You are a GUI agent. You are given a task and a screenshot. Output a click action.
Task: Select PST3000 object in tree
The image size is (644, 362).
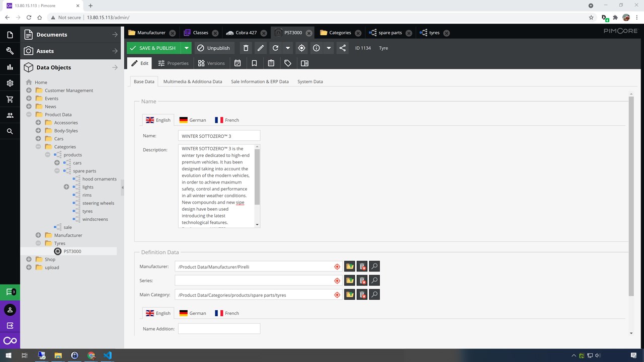(72, 251)
